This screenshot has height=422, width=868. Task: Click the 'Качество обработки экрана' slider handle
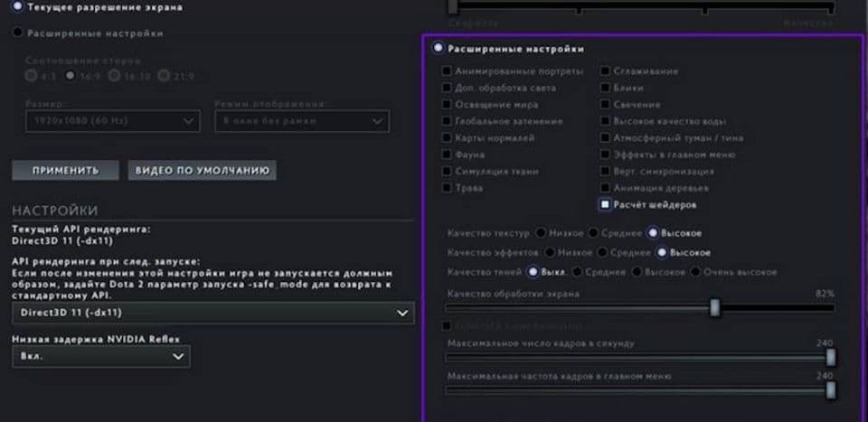[714, 308]
